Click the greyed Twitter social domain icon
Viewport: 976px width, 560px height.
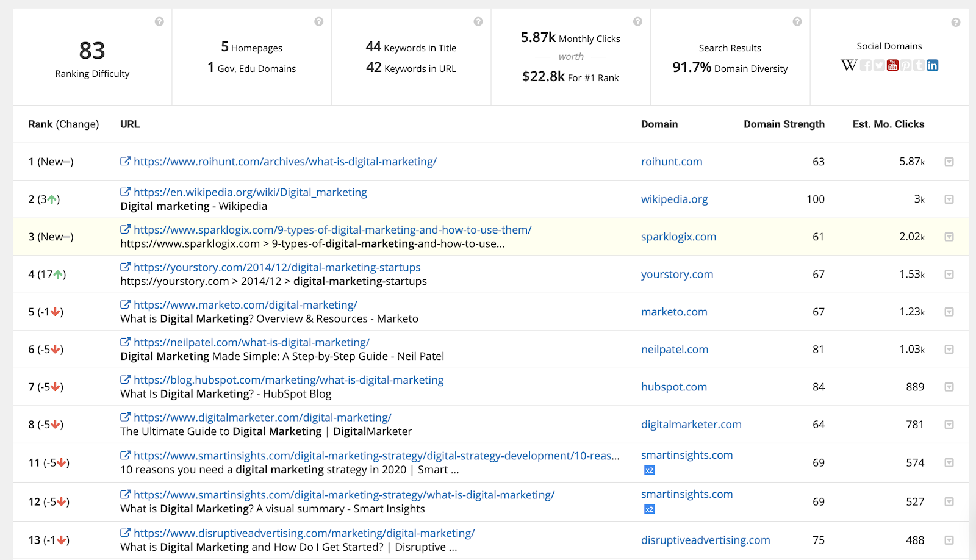point(879,65)
